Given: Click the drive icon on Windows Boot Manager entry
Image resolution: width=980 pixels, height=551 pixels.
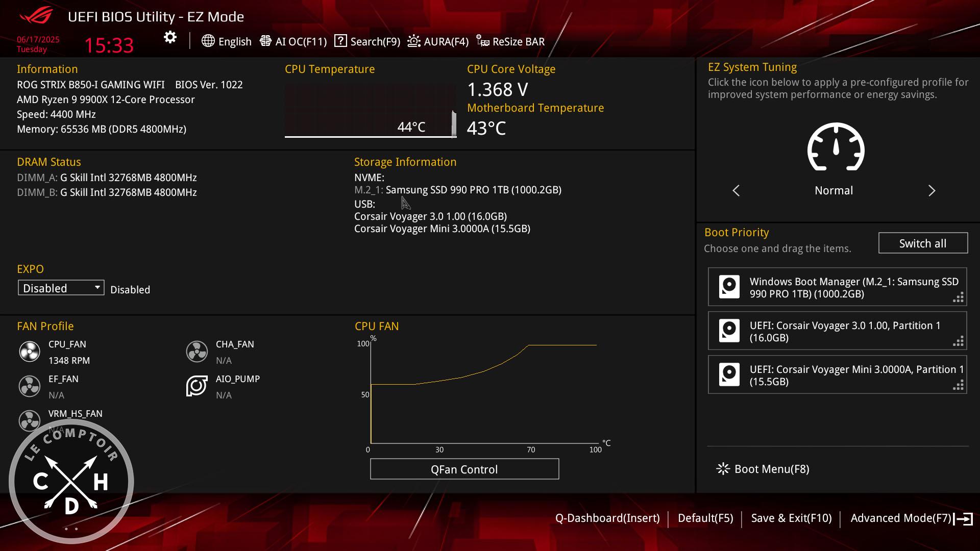Looking at the screenshot, I should pos(729,286).
